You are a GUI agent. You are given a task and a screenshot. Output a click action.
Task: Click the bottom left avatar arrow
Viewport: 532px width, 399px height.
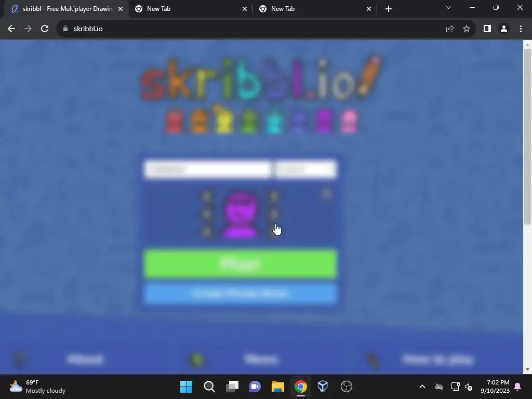click(207, 232)
